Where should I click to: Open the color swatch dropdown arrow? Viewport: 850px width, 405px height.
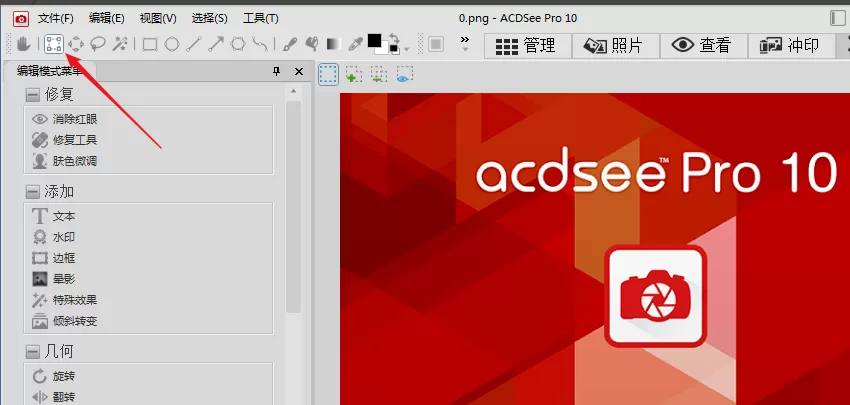406,50
